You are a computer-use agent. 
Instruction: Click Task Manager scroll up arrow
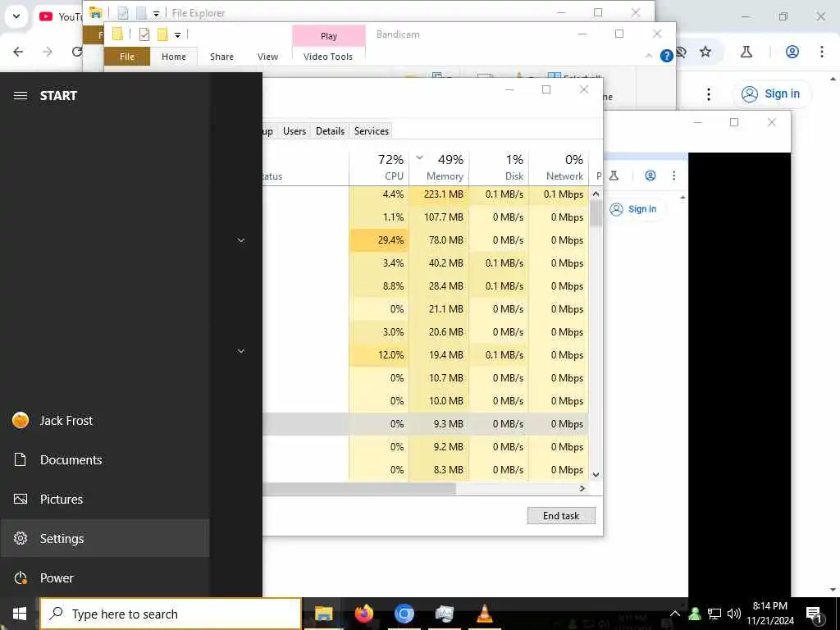(596, 194)
